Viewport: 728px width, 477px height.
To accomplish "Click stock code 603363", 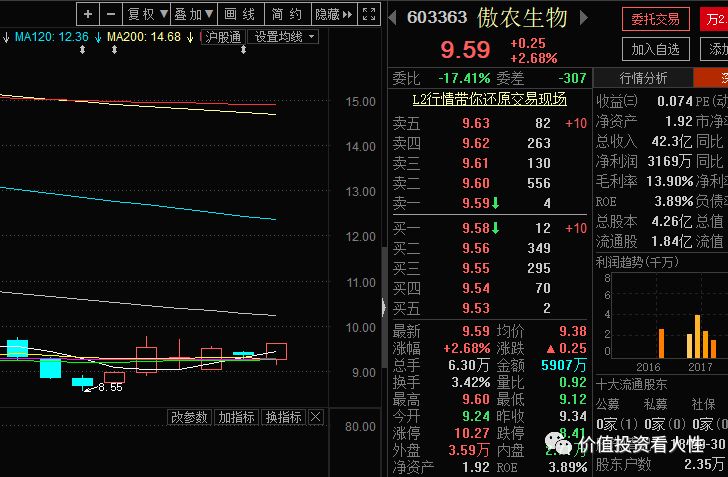I will [x=437, y=18].
